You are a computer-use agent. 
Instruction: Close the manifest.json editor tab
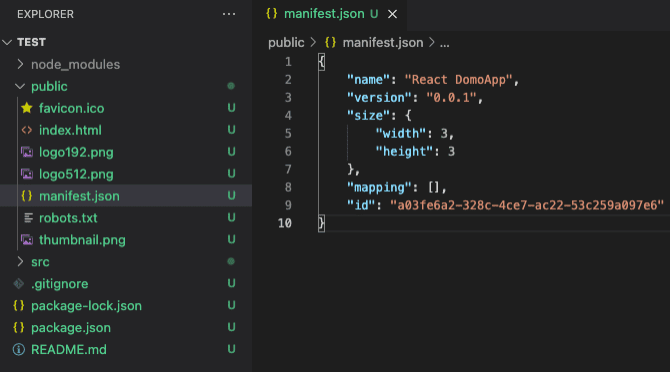[392, 14]
